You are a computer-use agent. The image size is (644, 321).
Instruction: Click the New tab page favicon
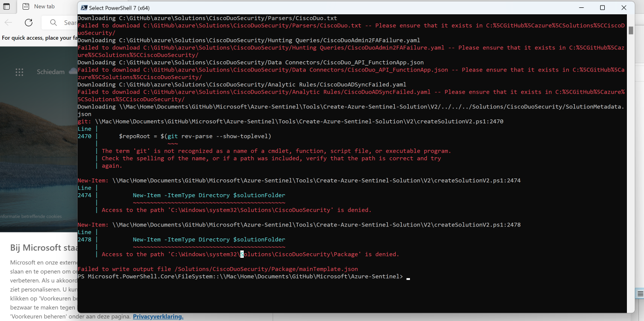[25, 6]
